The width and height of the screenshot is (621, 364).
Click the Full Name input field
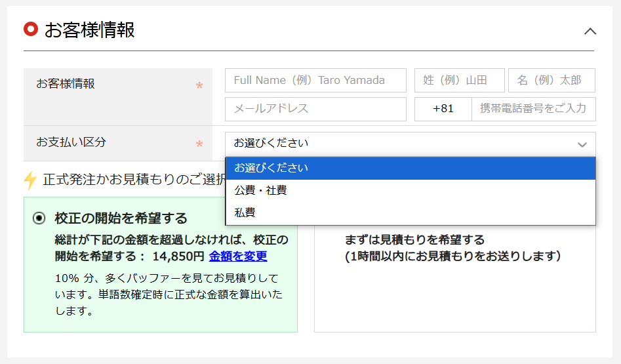(x=315, y=81)
